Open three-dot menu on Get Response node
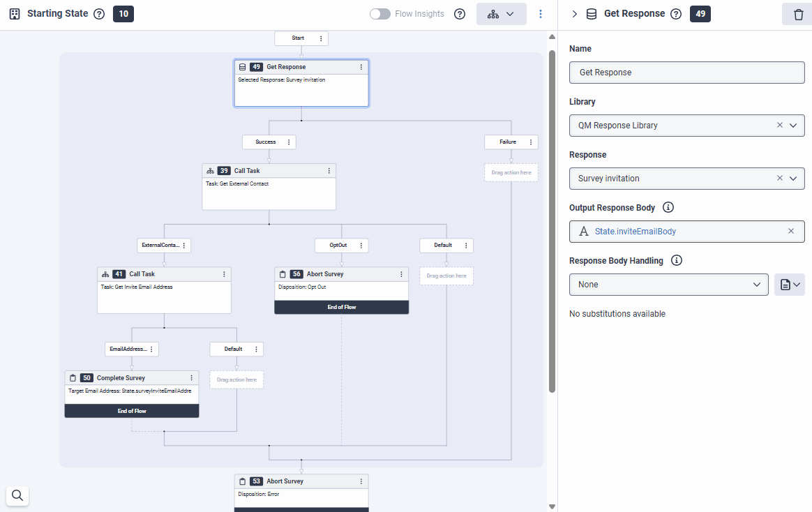This screenshot has height=512, width=812. coord(361,67)
